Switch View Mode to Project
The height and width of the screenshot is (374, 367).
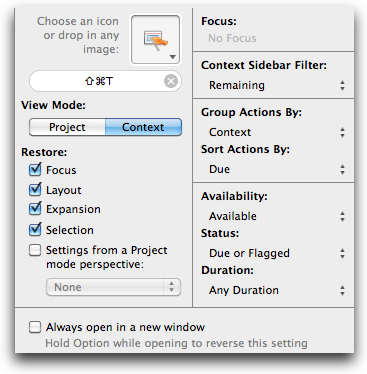67,127
